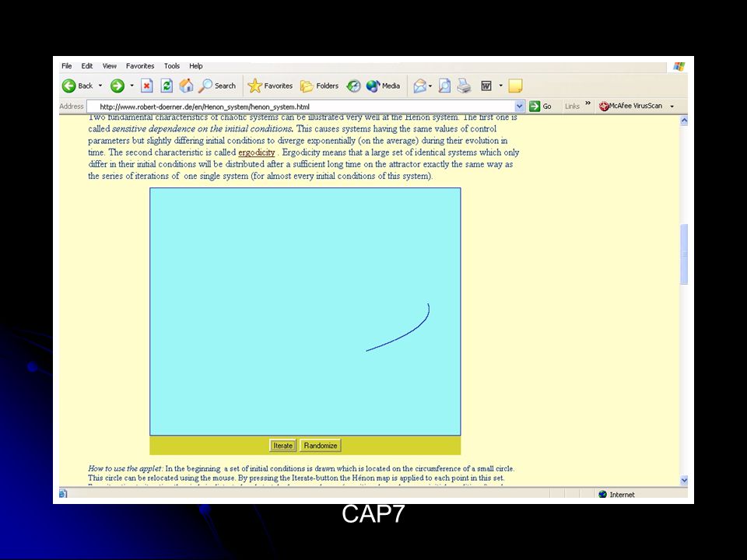Follow the ergodicity hyperlink
The width and height of the screenshot is (747, 560).
click(x=256, y=152)
